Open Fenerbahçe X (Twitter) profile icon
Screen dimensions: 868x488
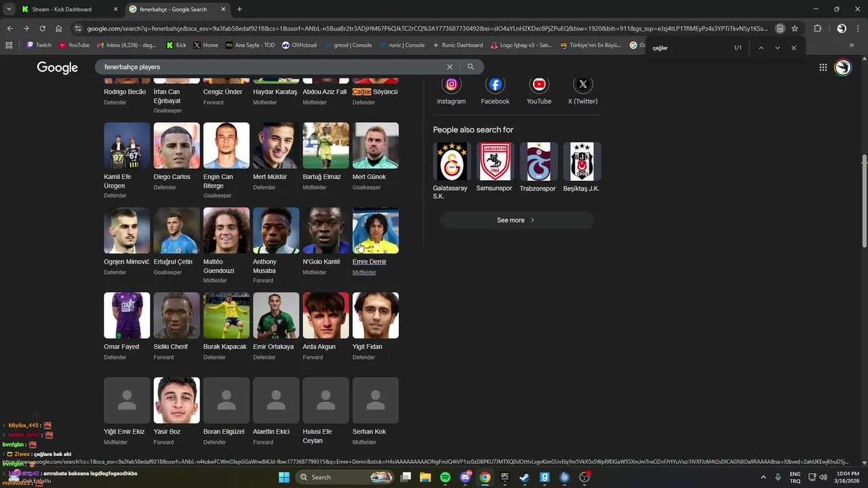pos(583,85)
